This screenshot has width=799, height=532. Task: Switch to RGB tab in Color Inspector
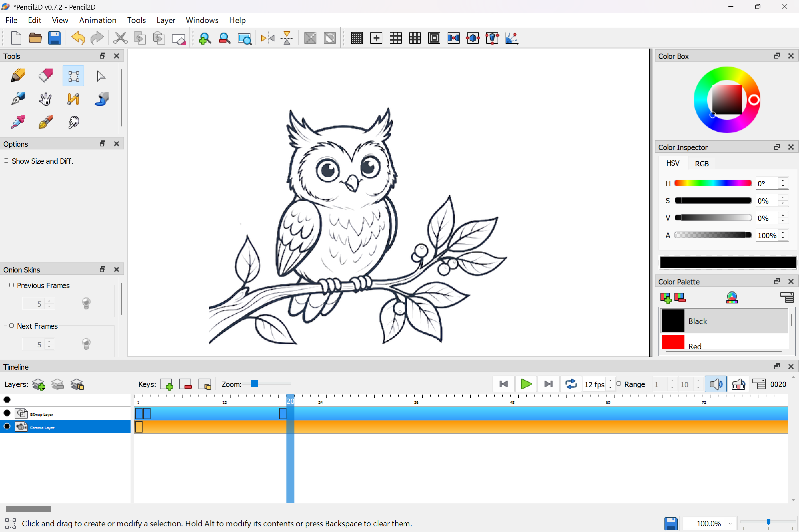pyautogui.click(x=701, y=164)
